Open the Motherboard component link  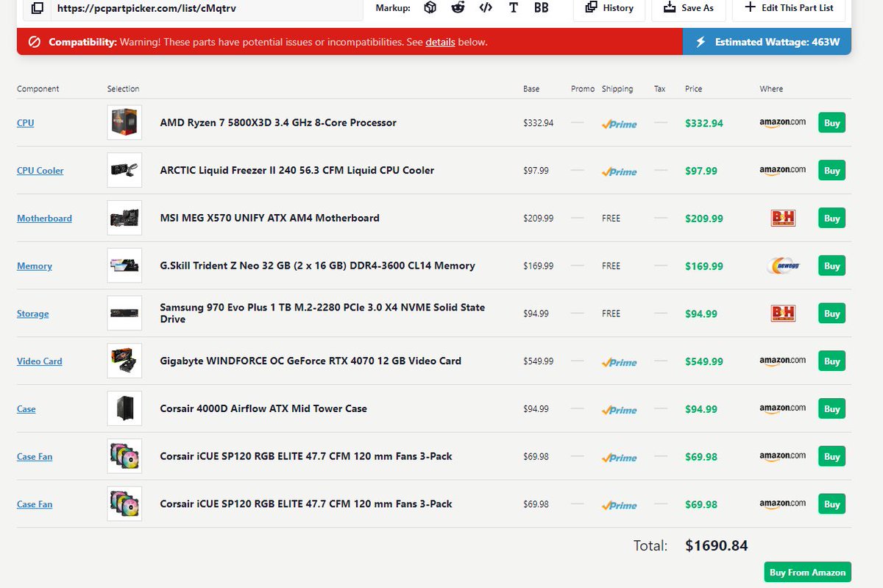pyautogui.click(x=44, y=219)
